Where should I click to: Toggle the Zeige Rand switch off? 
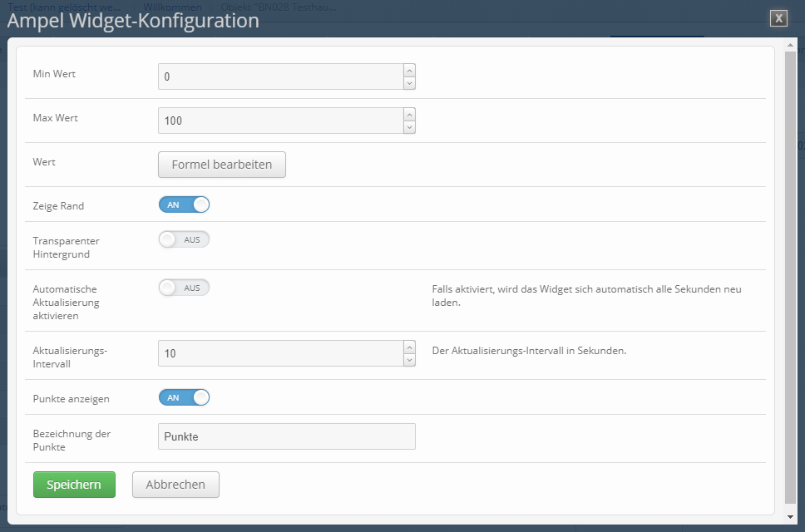[184, 204]
